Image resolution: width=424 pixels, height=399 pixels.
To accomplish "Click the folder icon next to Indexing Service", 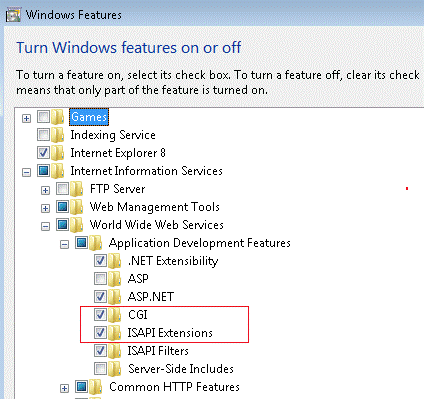I will [x=58, y=135].
